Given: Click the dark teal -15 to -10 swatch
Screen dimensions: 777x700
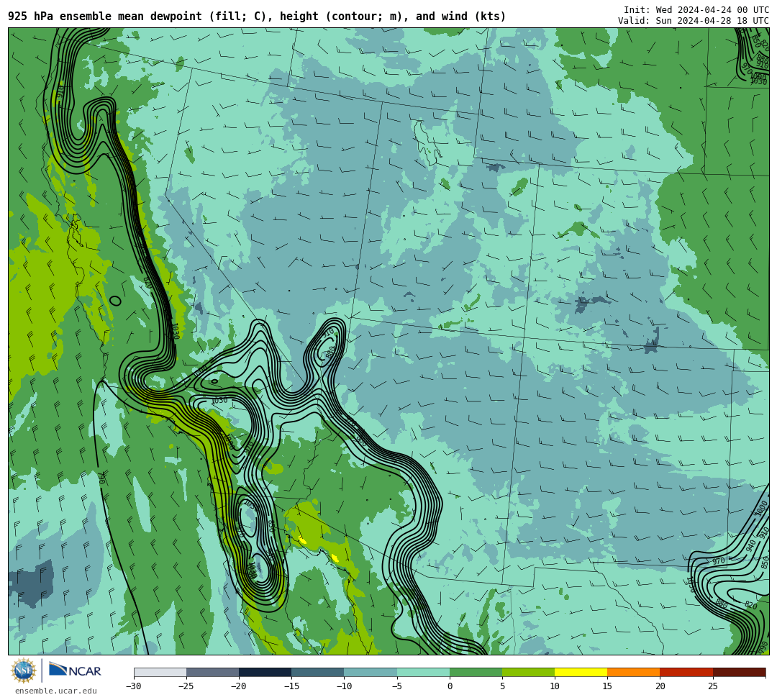Looking at the screenshot, I should point(318,672).
